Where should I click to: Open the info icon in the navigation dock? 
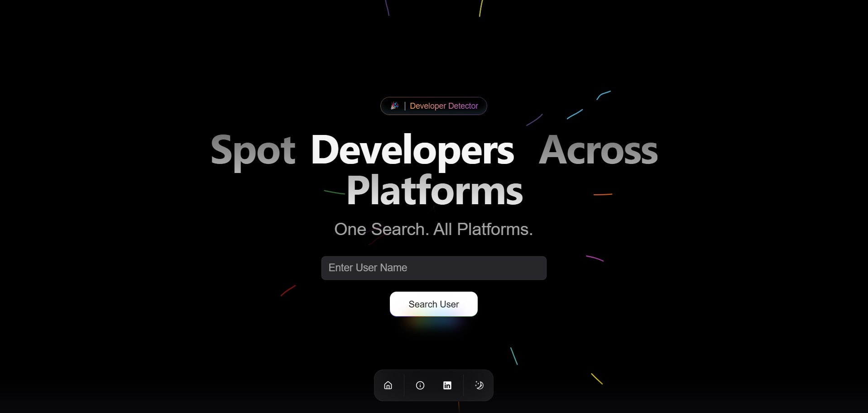point(420,385)
